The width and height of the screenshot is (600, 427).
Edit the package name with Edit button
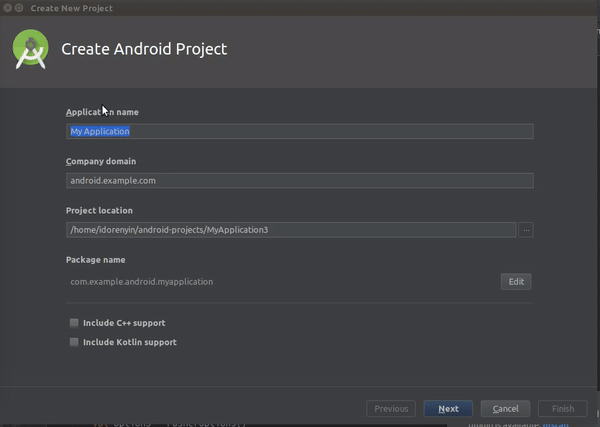(516, 281)
